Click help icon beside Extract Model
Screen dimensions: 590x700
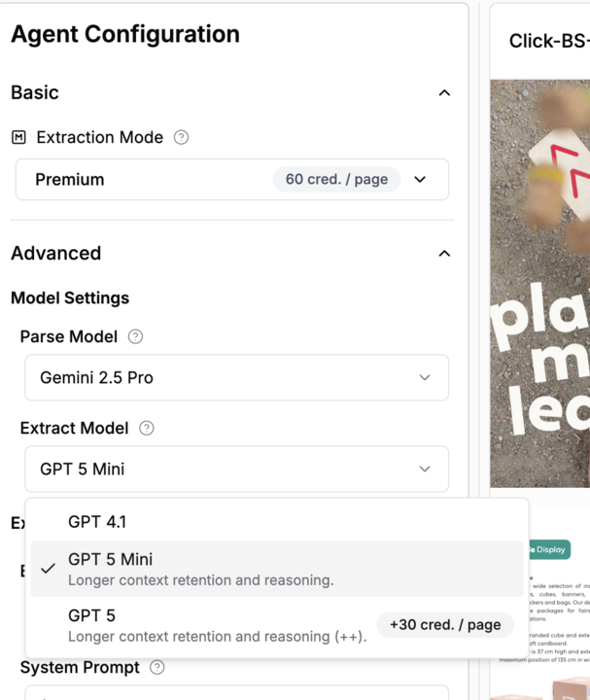(x=147, y=428)
